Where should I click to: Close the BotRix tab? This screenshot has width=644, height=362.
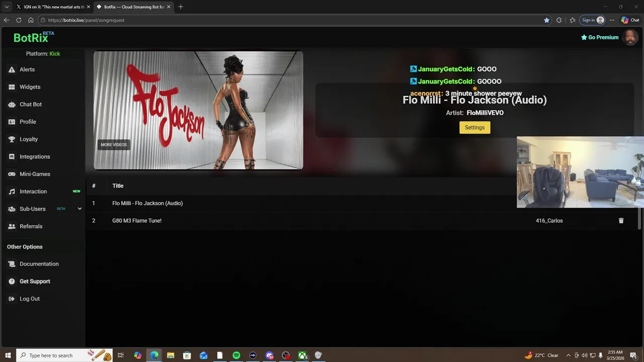(169, 7)
